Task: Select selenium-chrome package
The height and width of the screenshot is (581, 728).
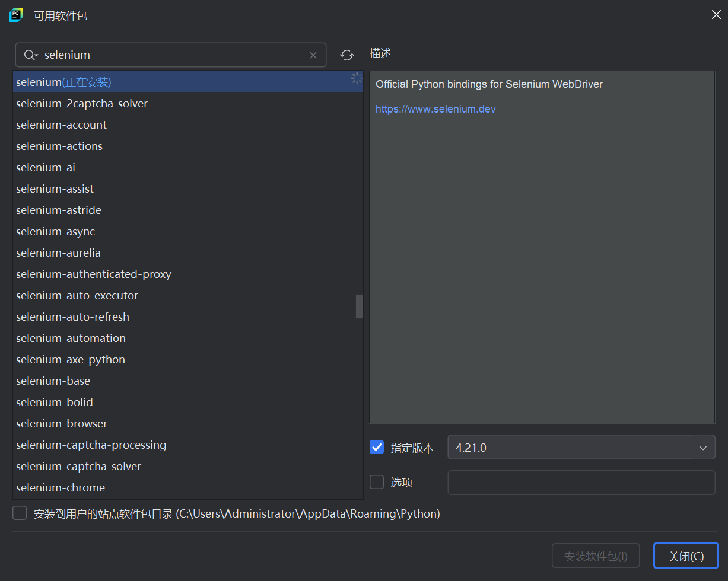Action: pos(188,487)
